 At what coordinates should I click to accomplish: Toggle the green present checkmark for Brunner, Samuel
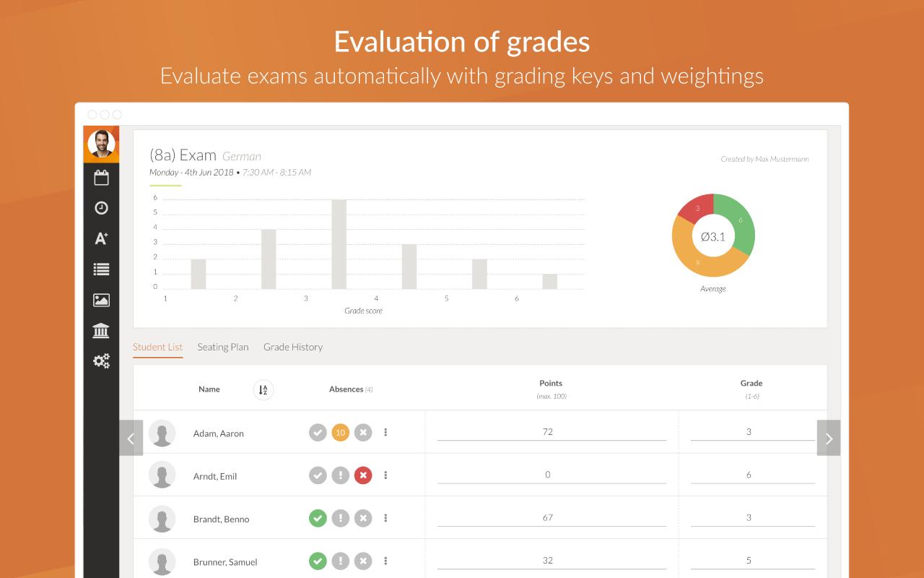(x=318, y=561)
